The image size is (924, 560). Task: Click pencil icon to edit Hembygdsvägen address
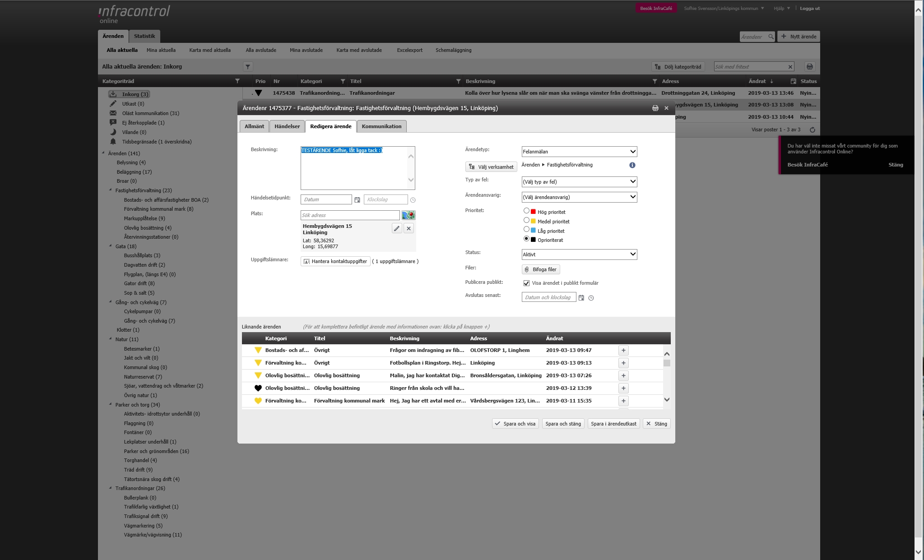[396, 228]
